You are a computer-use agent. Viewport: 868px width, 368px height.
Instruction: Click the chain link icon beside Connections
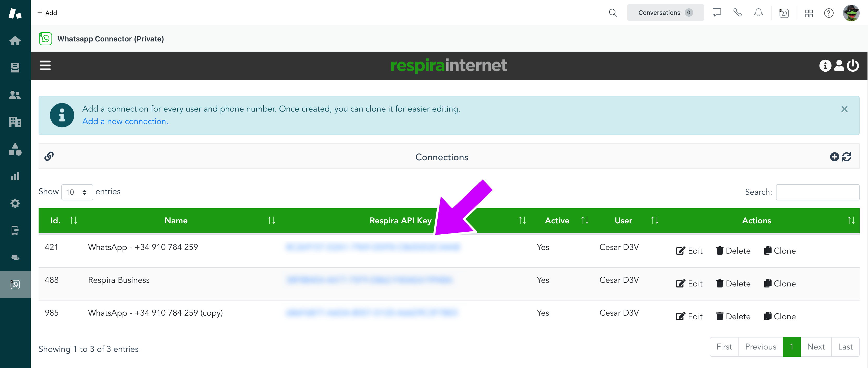(49, 156)
